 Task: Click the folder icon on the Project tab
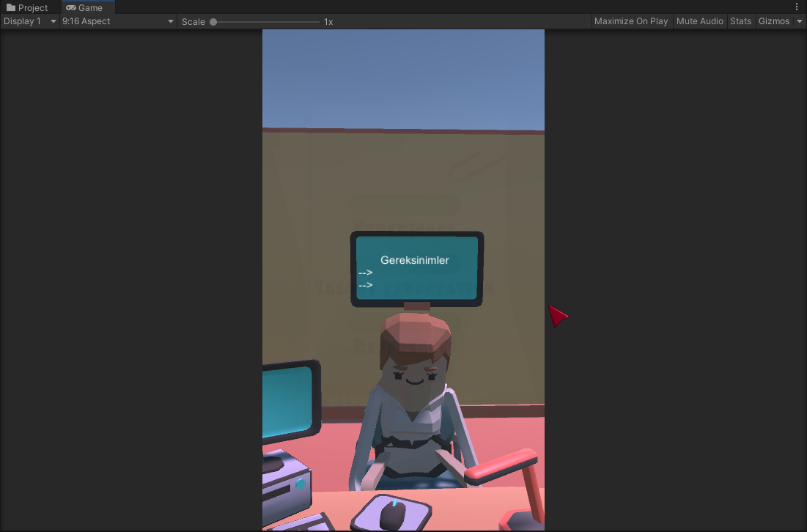pos(11,7)
